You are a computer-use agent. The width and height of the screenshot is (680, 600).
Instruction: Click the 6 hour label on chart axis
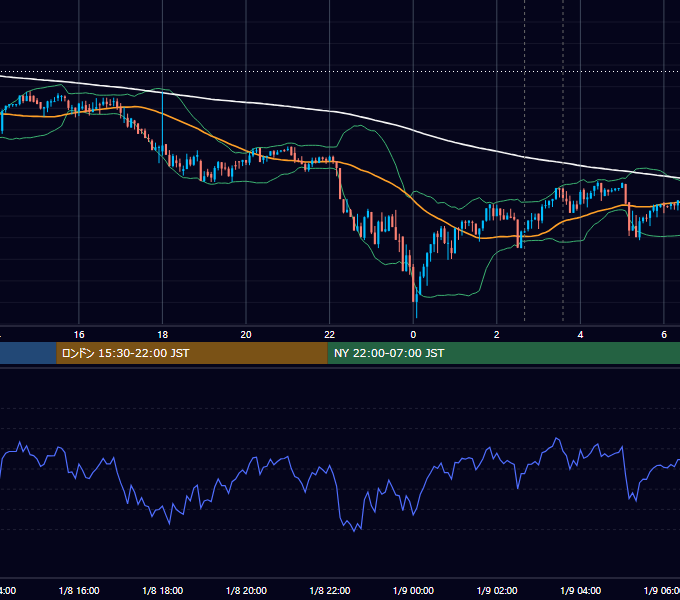tap(664, 335)
